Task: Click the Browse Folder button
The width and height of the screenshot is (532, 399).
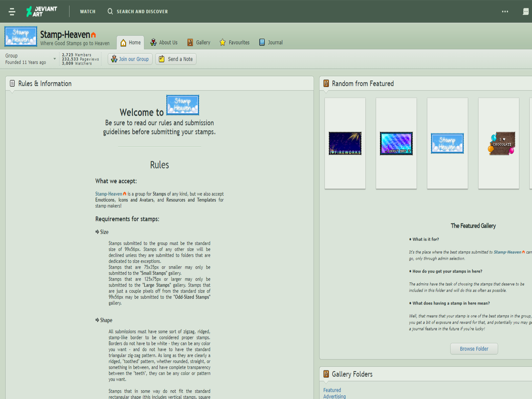Action: [x=474, y=349]
